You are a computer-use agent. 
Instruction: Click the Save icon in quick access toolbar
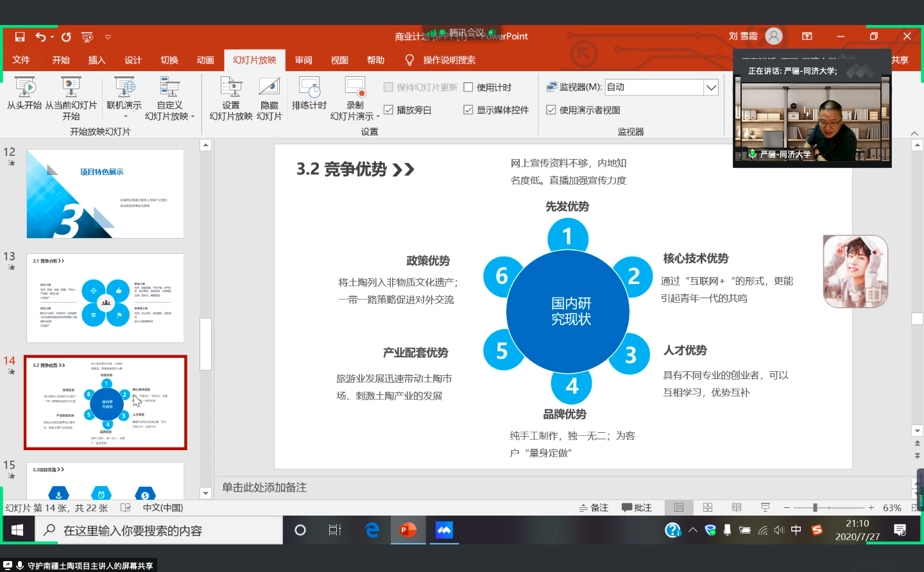point(20,37)
